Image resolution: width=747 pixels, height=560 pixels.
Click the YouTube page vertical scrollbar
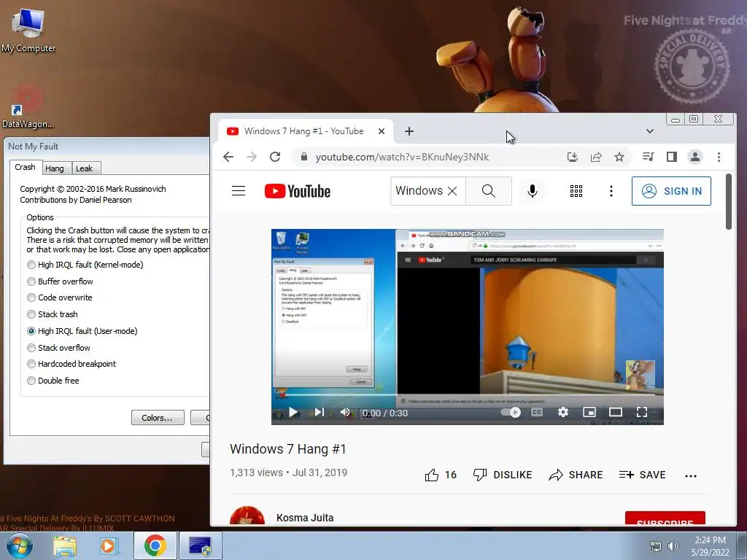pos(729,201)
